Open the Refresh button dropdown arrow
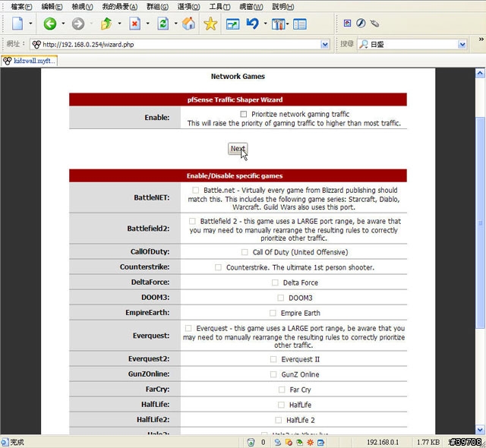This screenshot has width=486, height=448. point(175,24)
